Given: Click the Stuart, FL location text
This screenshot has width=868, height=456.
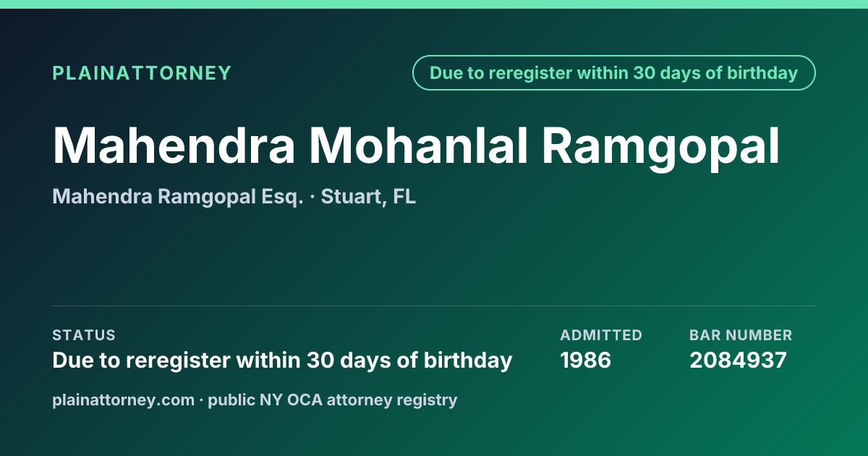Looking at the screenshot, I should click(x=368, y=197).
